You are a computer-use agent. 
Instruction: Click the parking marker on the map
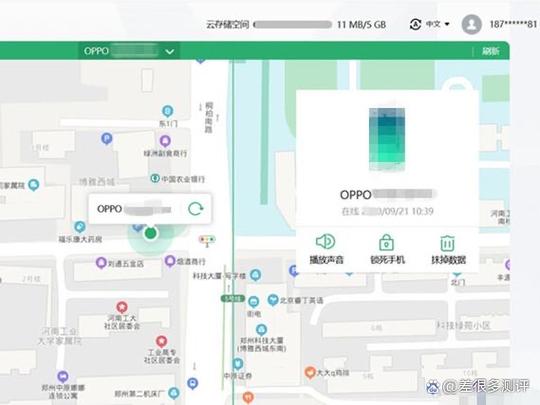click(x=107, y=138)
